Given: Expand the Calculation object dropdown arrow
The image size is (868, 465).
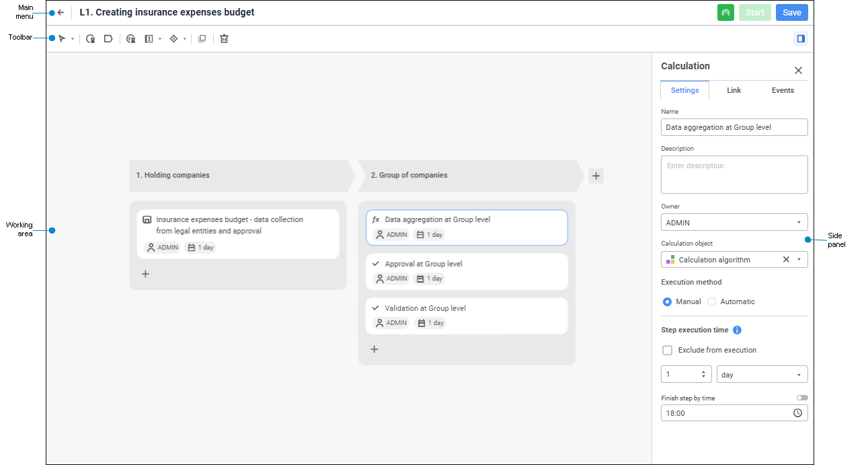Looking at the screenshot, I should coord(799,260).
